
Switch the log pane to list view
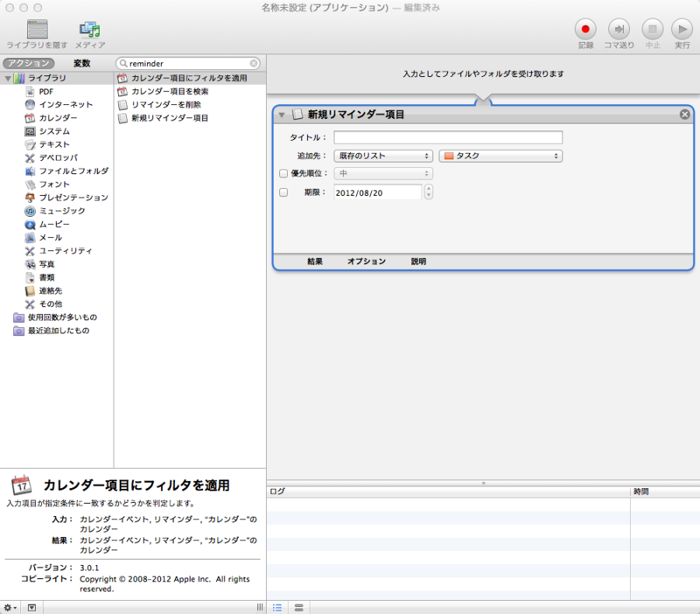277,608
